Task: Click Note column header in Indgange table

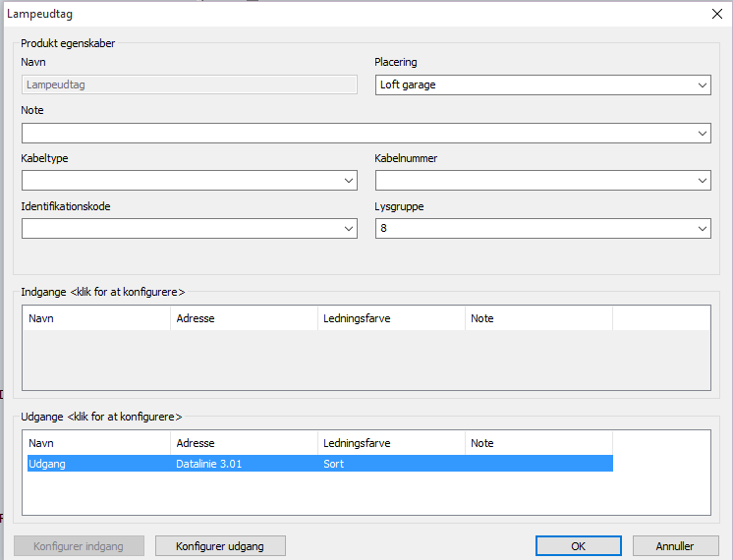Action: coord(538,318)
